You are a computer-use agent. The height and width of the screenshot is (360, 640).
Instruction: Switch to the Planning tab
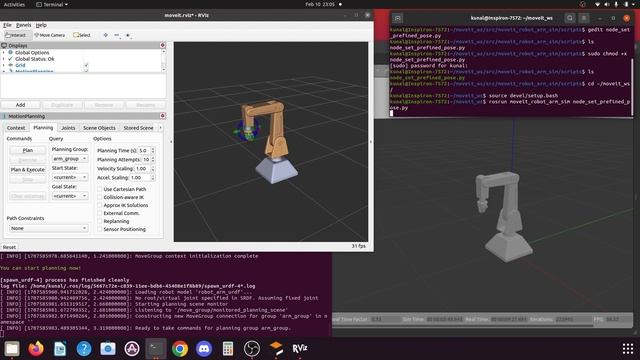click(x=43, y=128)
